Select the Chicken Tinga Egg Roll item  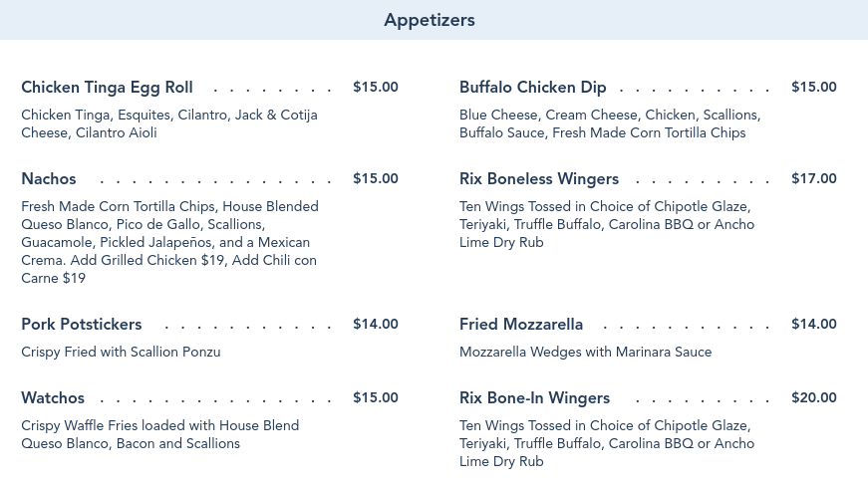[x=107, y=88]
